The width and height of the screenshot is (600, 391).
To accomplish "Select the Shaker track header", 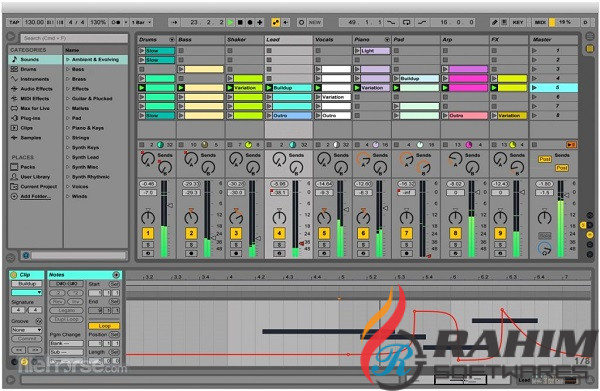I will [x=244, y=40].
